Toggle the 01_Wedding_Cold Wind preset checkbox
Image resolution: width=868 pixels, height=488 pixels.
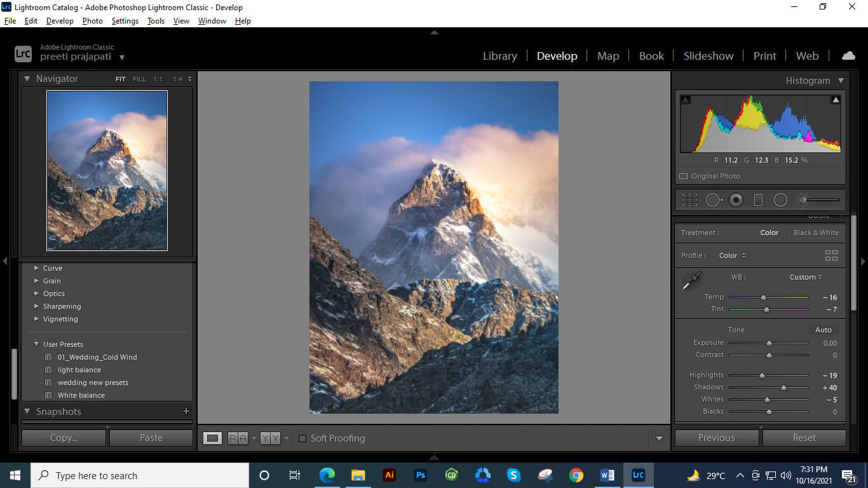point(48,357)
